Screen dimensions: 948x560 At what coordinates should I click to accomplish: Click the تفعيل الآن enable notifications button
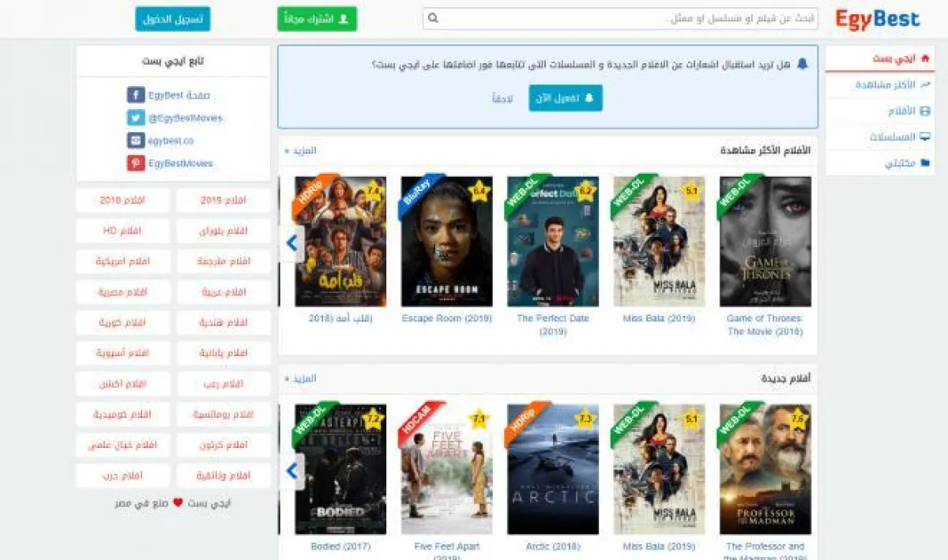(x=566, y=98)
